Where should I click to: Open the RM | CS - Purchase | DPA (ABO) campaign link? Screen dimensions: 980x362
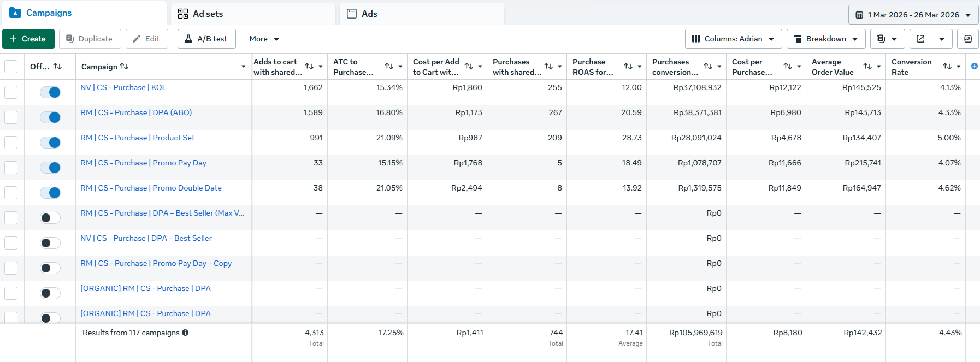(136, 112)
